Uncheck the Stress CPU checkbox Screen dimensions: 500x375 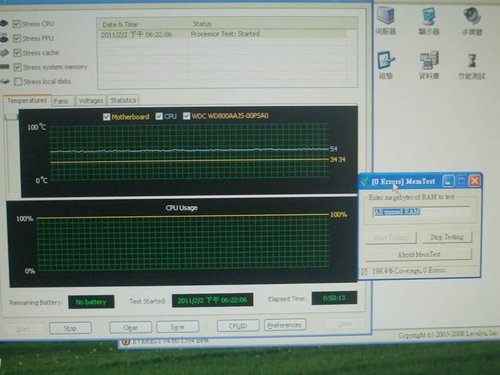click(x=17, y=24)
